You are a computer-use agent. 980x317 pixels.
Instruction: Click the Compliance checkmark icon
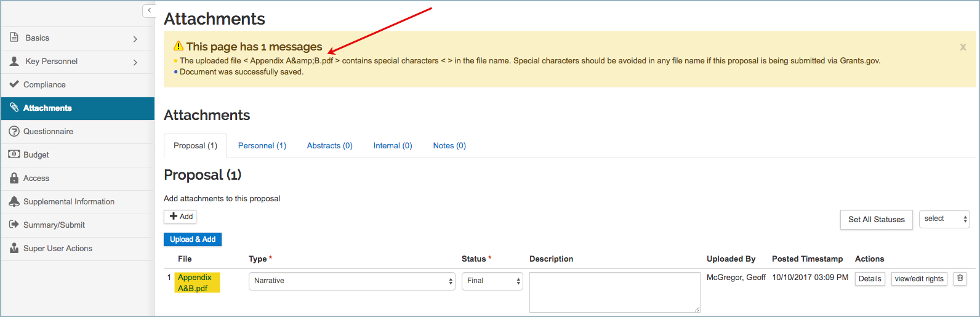click(x=14, y=84)
